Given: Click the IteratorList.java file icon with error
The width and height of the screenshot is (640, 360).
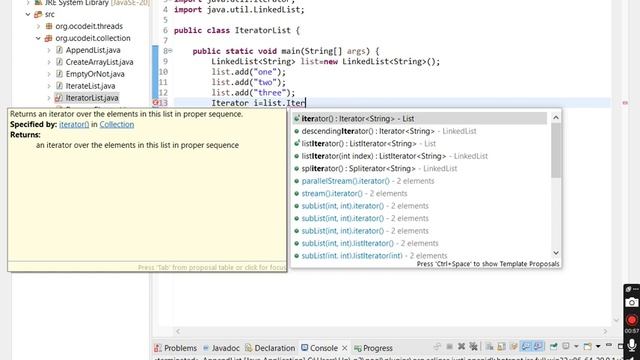Looking at the screenshot, I should click(59, 98).
